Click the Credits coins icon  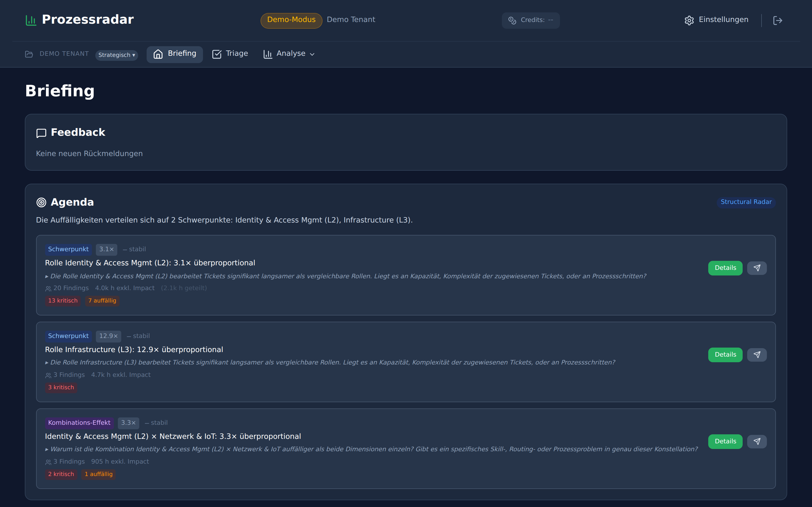point(512,21)
